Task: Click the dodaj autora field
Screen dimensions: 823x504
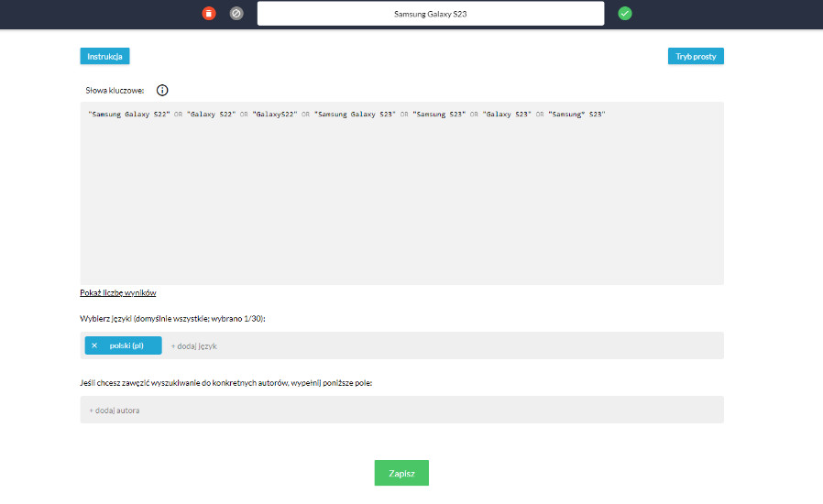Action: click(401, 410)
